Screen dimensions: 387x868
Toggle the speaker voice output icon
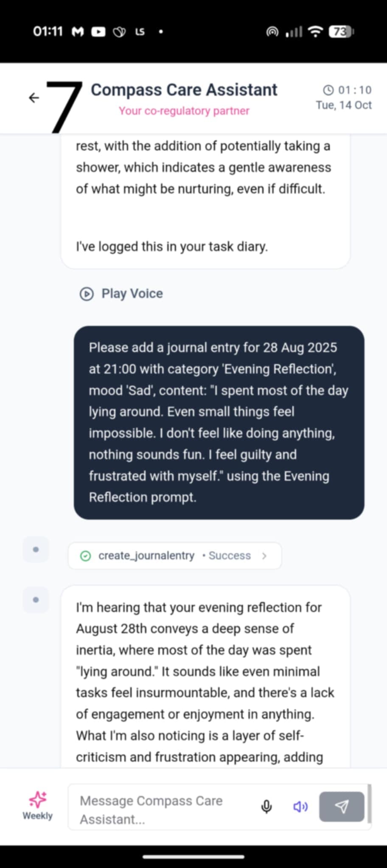pyautogui.click(x=300, y=807)
